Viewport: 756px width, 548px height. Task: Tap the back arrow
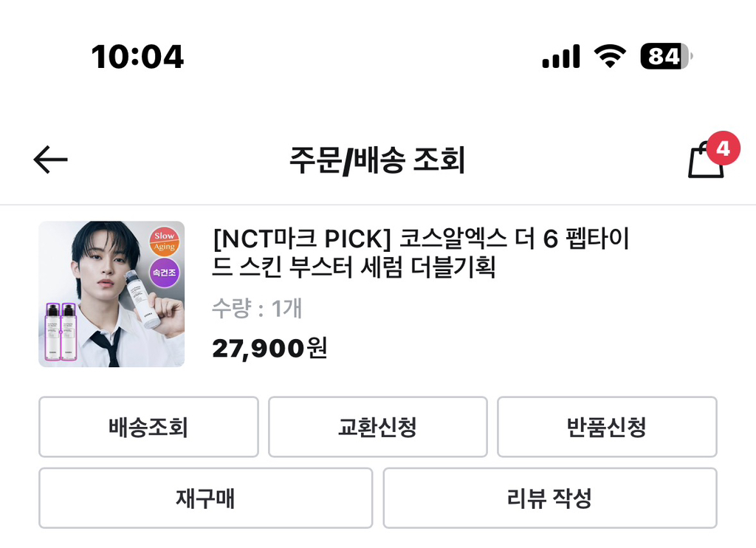click(x=50, y=160)
